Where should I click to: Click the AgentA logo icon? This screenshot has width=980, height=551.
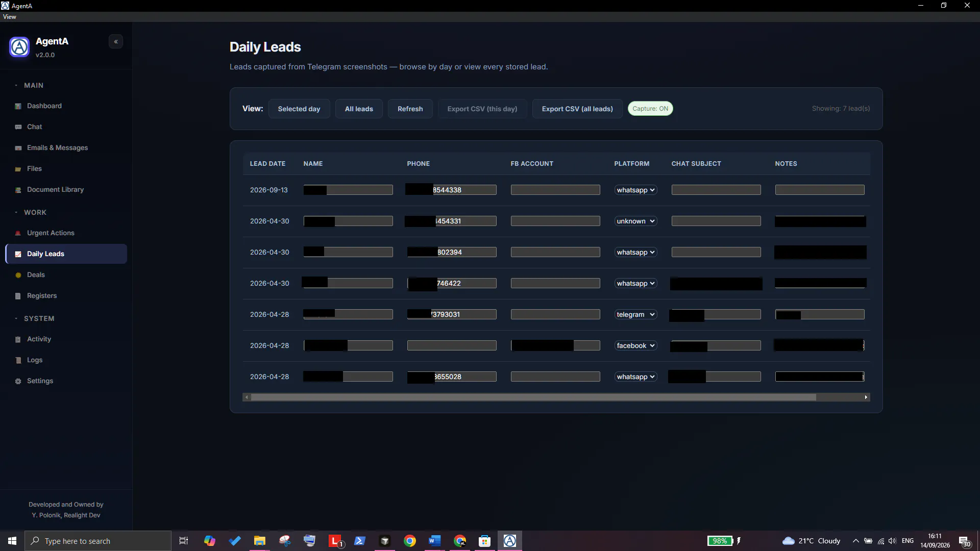(x=19, y=47)
